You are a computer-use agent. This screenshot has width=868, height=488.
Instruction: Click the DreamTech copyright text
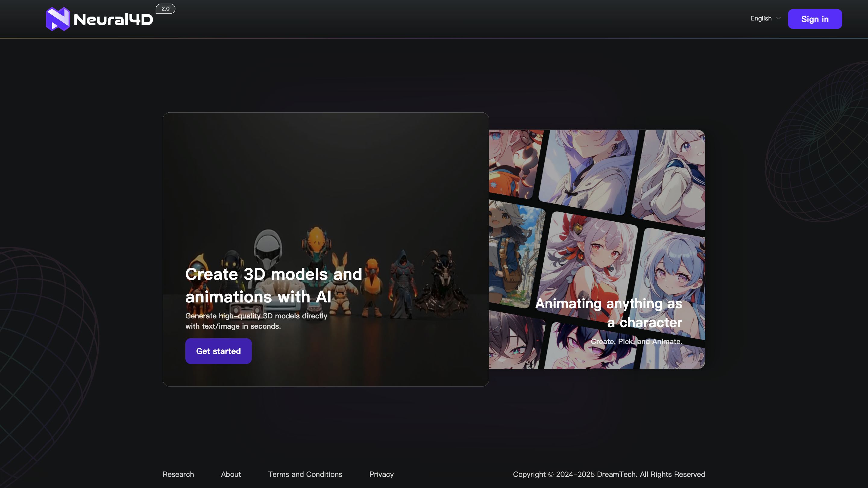pos(609,474)
